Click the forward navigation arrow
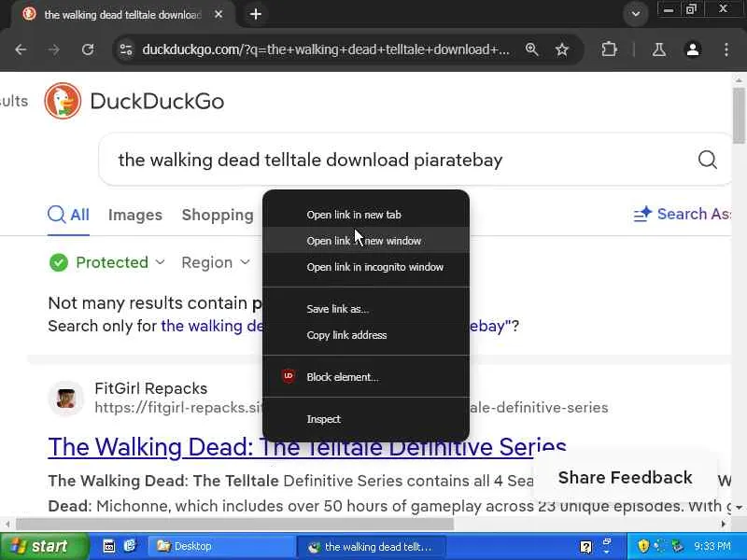 (x=54, y=49)
